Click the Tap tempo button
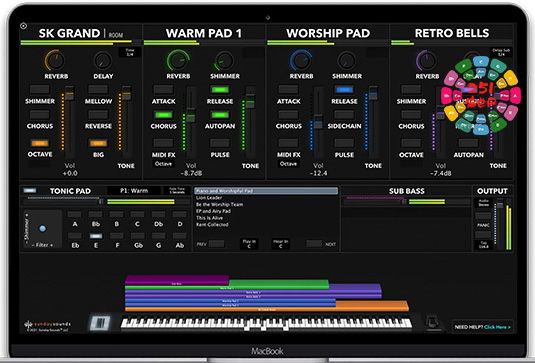 pos(483,244)
